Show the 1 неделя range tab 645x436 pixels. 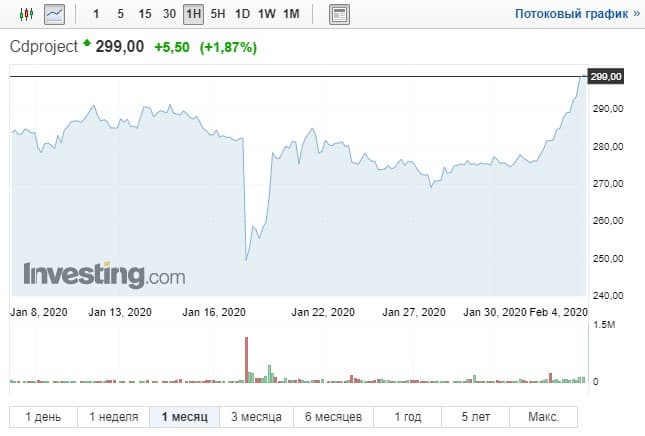(x=113, y=417)
